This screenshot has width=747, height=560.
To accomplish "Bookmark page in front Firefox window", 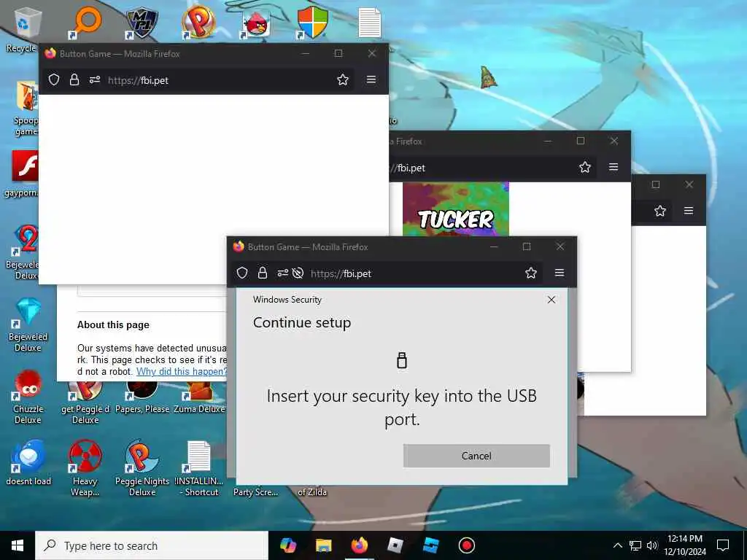I will coord(531,273).
